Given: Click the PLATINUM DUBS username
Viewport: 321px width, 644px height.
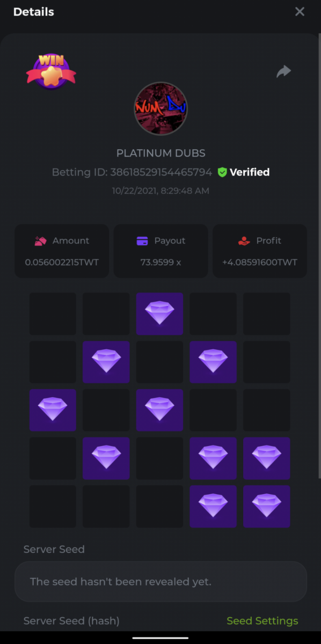Looking at the screenshot, I should [x=160, y=153].
